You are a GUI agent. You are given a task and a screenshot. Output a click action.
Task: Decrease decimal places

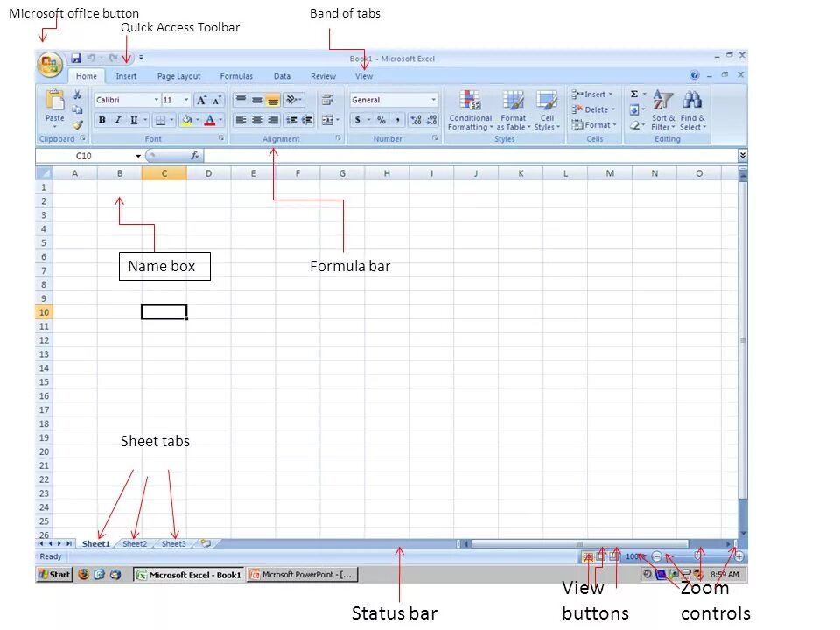point(432,120)
